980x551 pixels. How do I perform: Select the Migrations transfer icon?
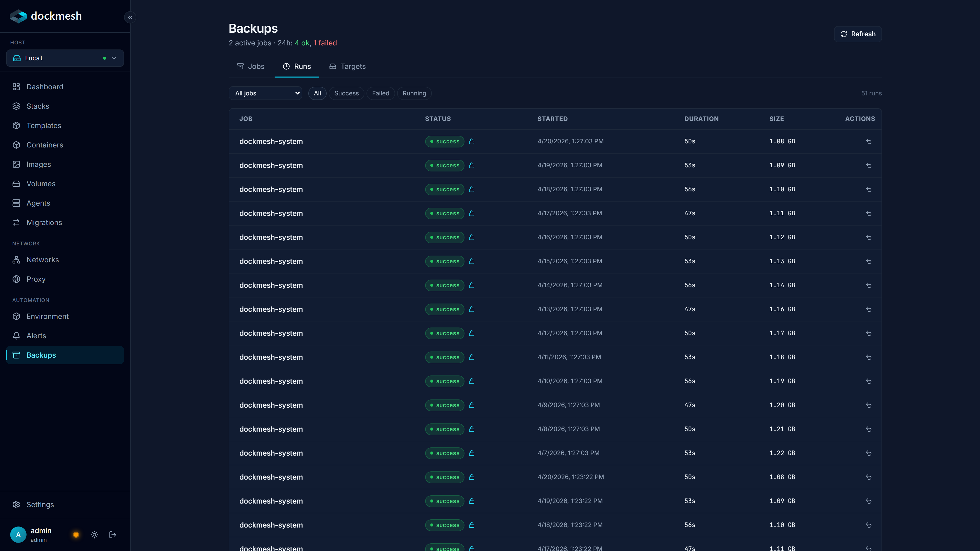coord(16,222)
